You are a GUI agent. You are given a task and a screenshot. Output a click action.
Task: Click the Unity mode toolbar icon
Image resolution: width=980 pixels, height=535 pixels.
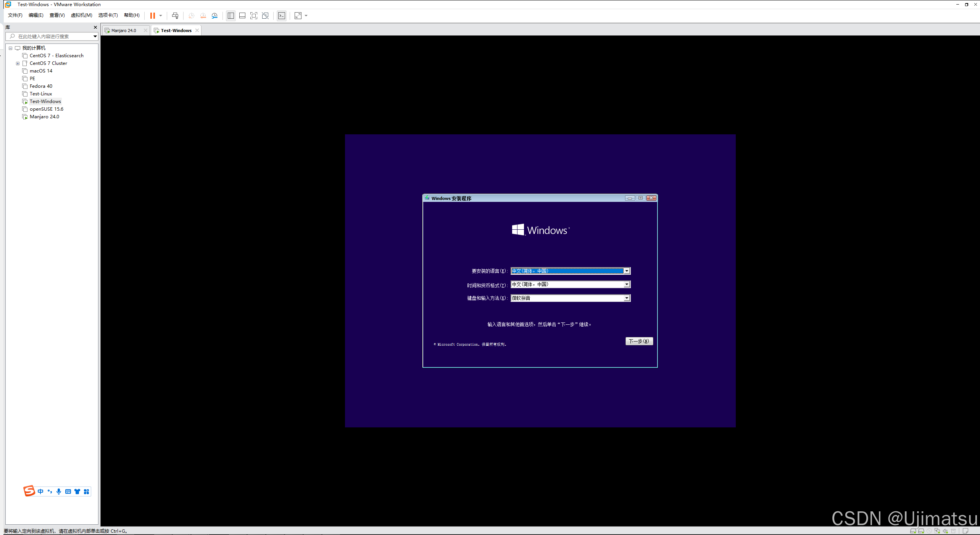pos(265,16)
